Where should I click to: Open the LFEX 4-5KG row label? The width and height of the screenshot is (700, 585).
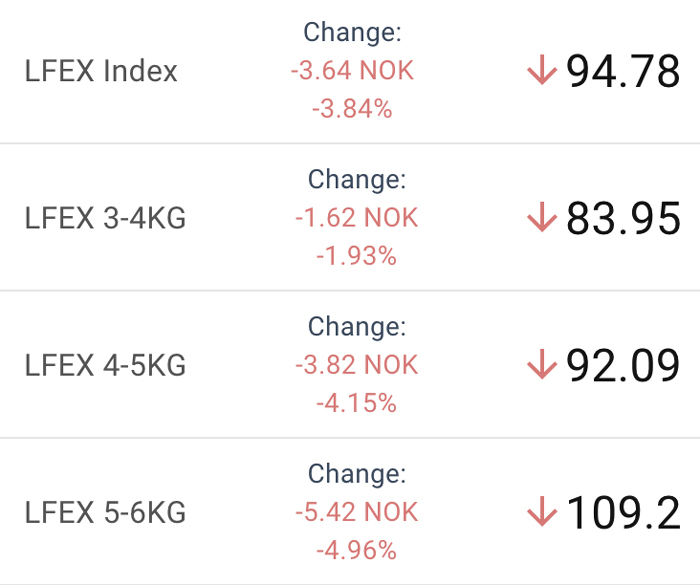(105, 366)
